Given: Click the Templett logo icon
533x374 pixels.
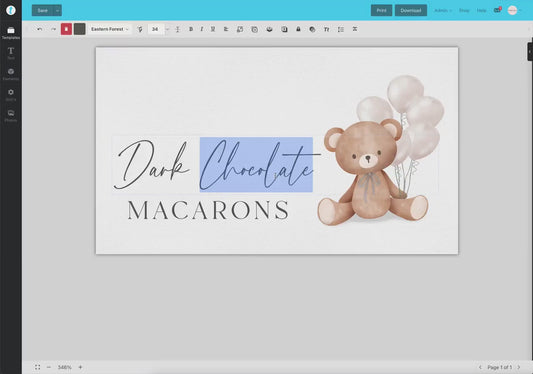Looking at the screenshot, I should click(11, 10).
